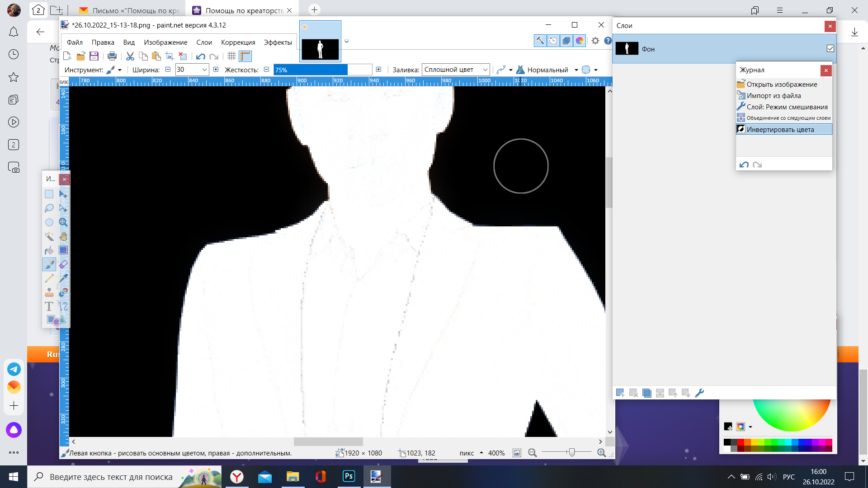Screen dimensions: 868x488
Task: Open Photoshop from the Windows taskbar
Action: (349, 476)
